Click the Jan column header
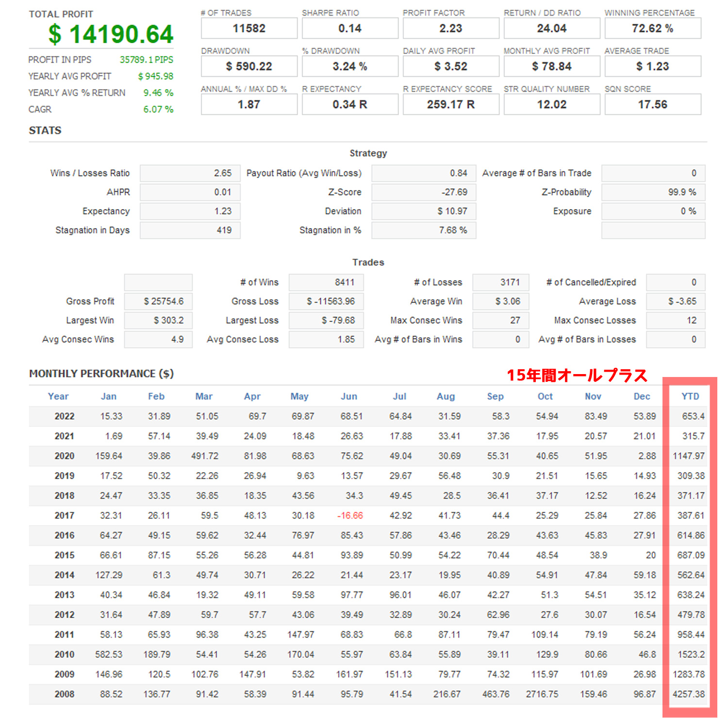The image size is (728, 721). coord(109,396)
